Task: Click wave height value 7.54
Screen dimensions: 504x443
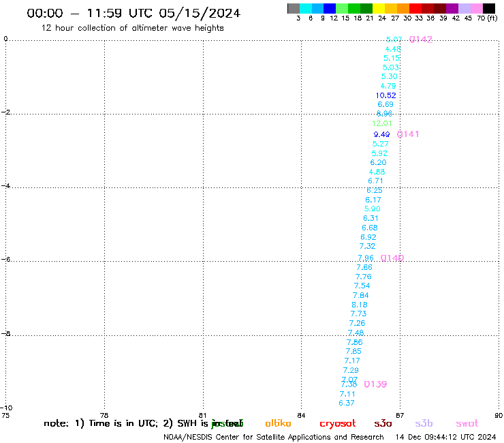Action: (x=362, y=286)
